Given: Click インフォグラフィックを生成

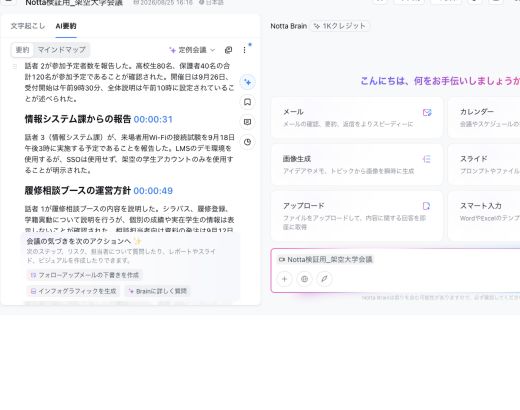Looking at the screenshot, I should pos(74,291).
